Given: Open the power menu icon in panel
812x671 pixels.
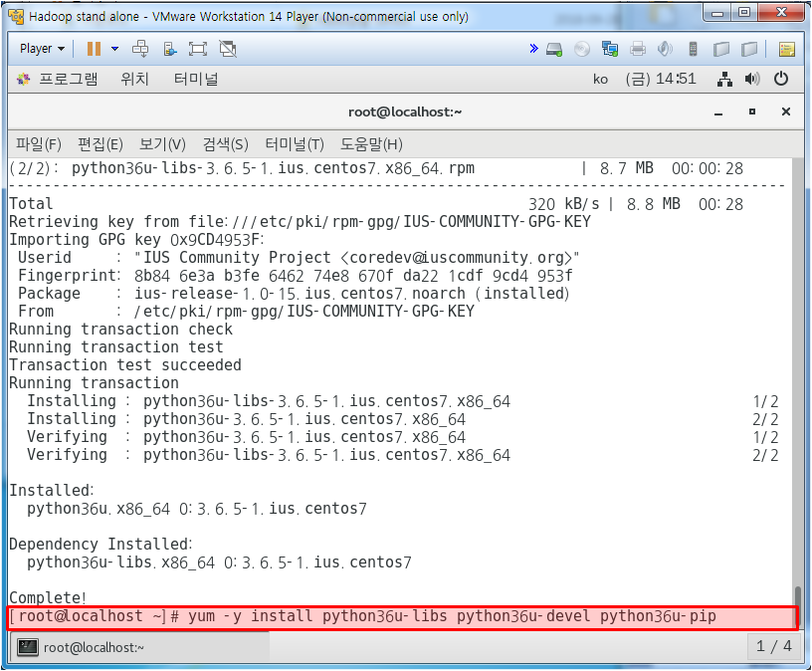Looking at the screenshot, I should pos(781,79).
